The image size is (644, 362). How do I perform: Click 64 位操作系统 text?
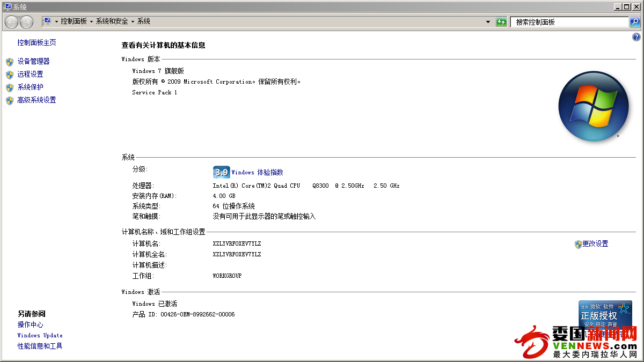(233, 206)
